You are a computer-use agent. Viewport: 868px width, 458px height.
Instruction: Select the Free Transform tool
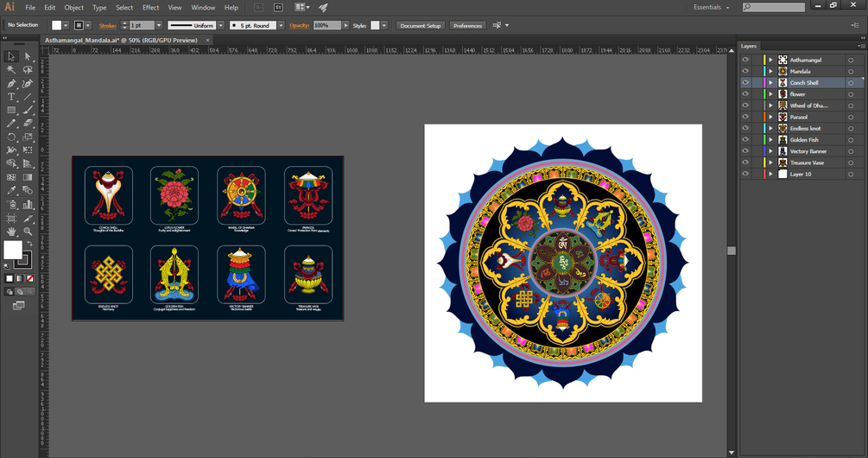click(27, 150)
